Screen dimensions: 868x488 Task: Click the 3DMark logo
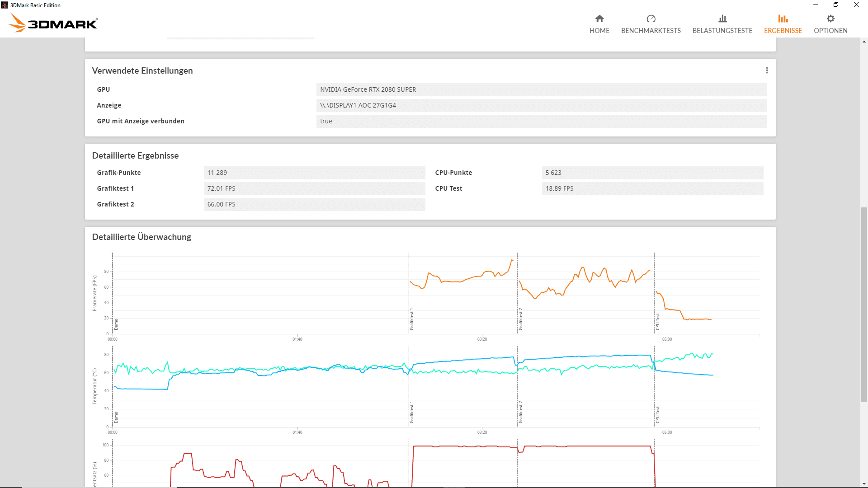tap(53, 23)
